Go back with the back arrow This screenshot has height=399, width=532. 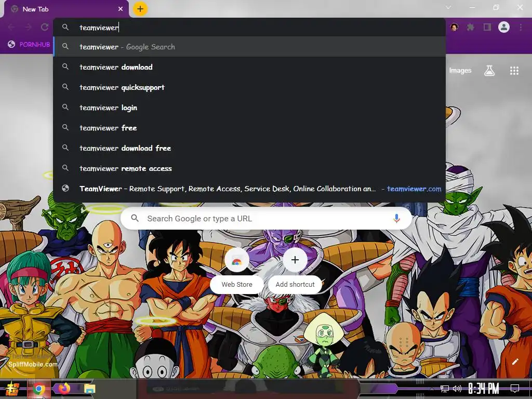pyautogui.click(x=11, y=27)
